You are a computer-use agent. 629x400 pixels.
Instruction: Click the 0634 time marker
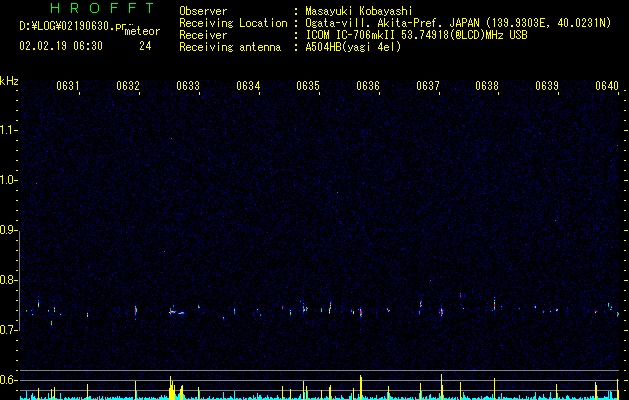point(248,86)
